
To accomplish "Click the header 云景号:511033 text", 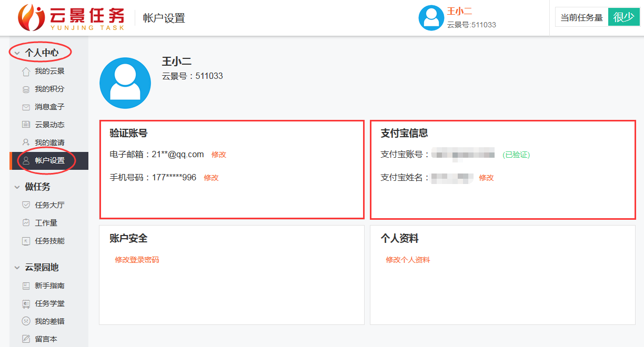I will pos(471,25).
